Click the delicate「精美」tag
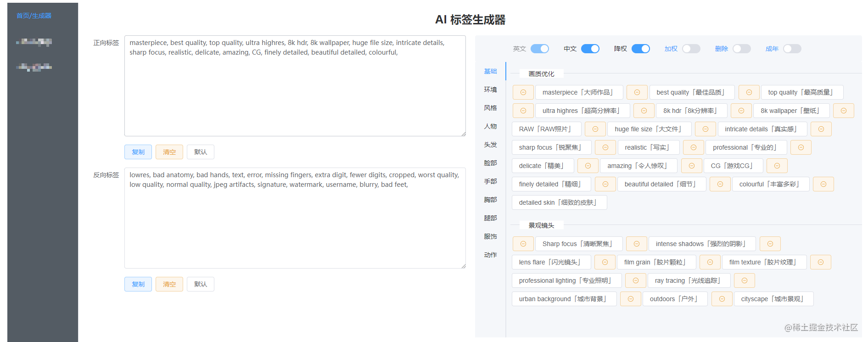 coord(543,166)
